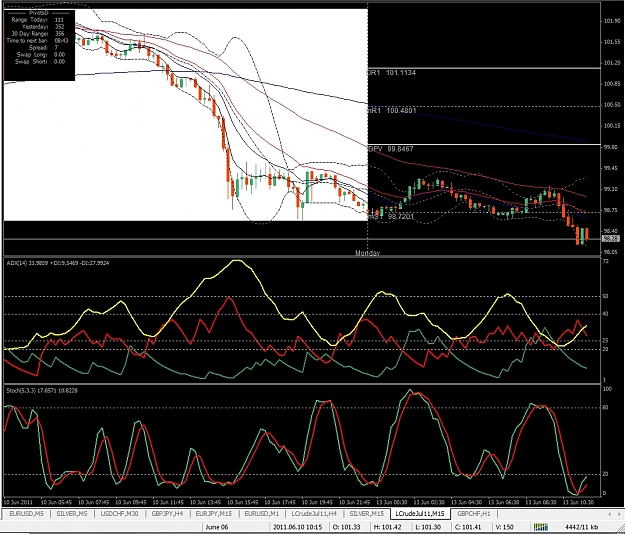Select the EURUSD,M1 chart tab
The width and height of the screenshot is (625, 534).
tap(261, 514)
